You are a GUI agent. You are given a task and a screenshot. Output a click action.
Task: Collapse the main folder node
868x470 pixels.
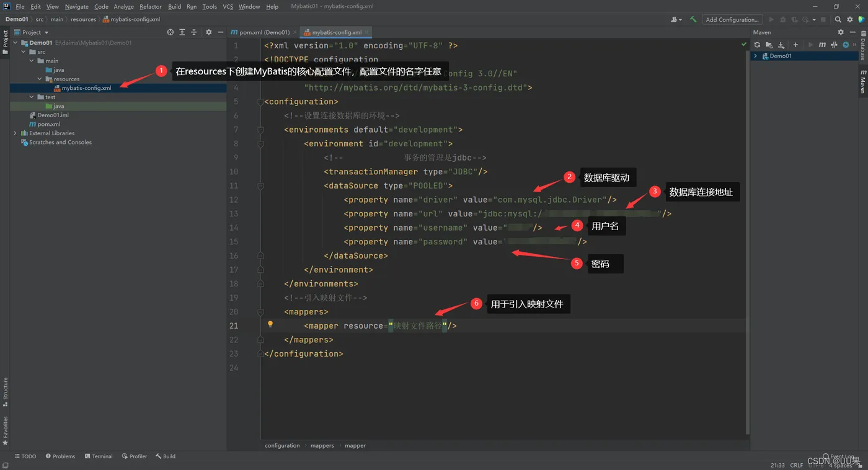pyautogui.click(x=32, y=61)
